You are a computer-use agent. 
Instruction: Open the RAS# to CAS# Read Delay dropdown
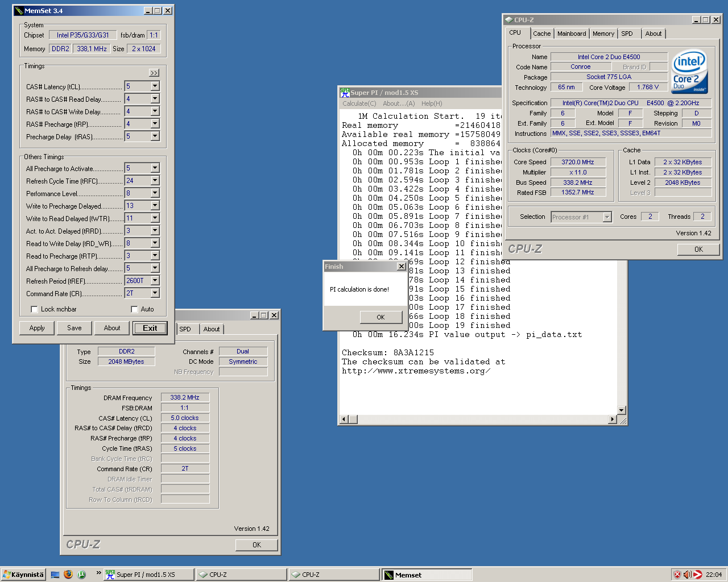tap(155, 98)
